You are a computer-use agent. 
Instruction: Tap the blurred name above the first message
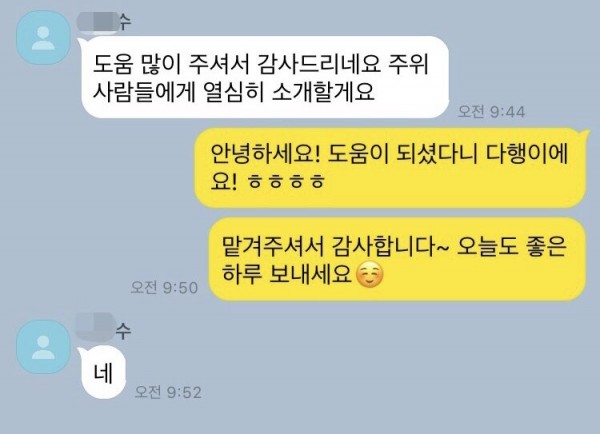click(x=98, y=22)
